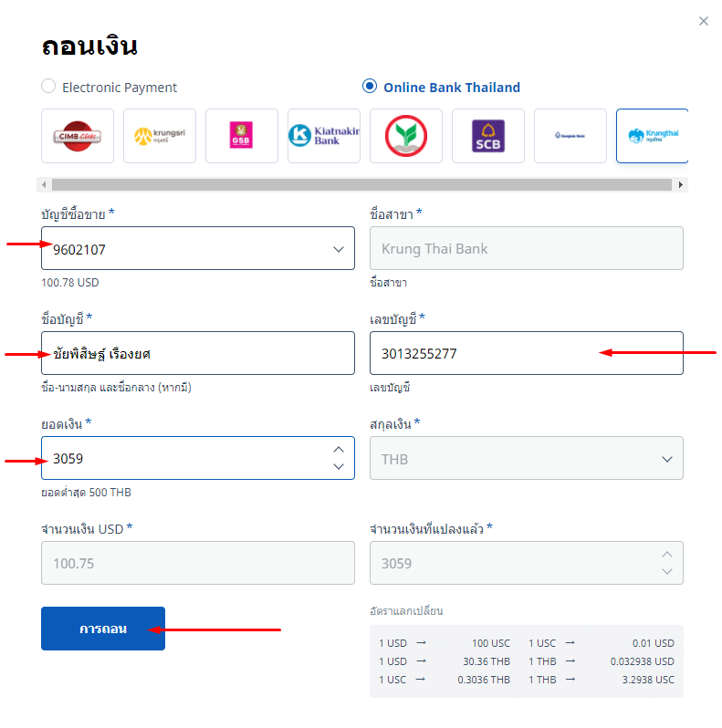The width and height of the screenshot is (722, 728).
Task: Choose the SCB bank logo
Action: pyautogui.click(x=488, y=136)
